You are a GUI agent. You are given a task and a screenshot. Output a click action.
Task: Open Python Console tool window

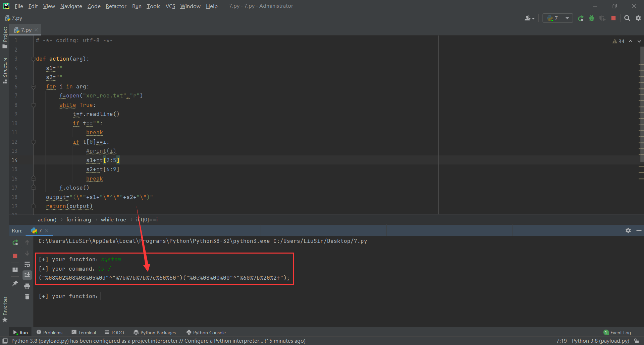coord(206,333)
